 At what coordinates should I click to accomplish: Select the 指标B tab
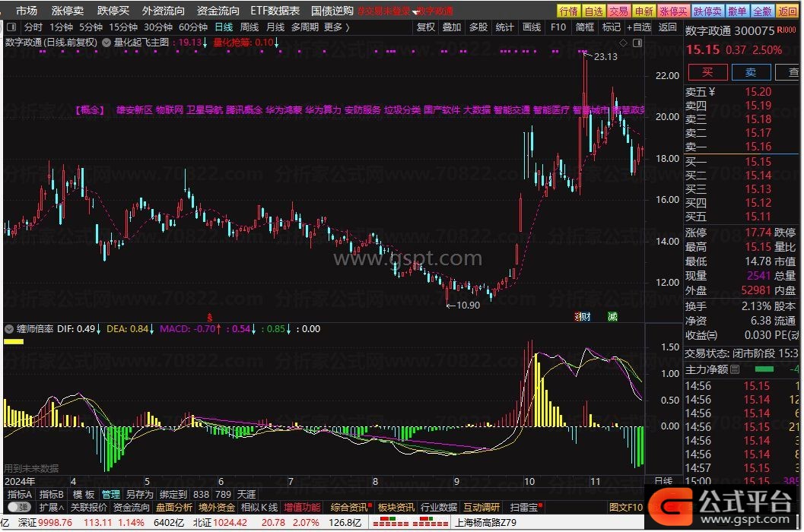[51, 494]
